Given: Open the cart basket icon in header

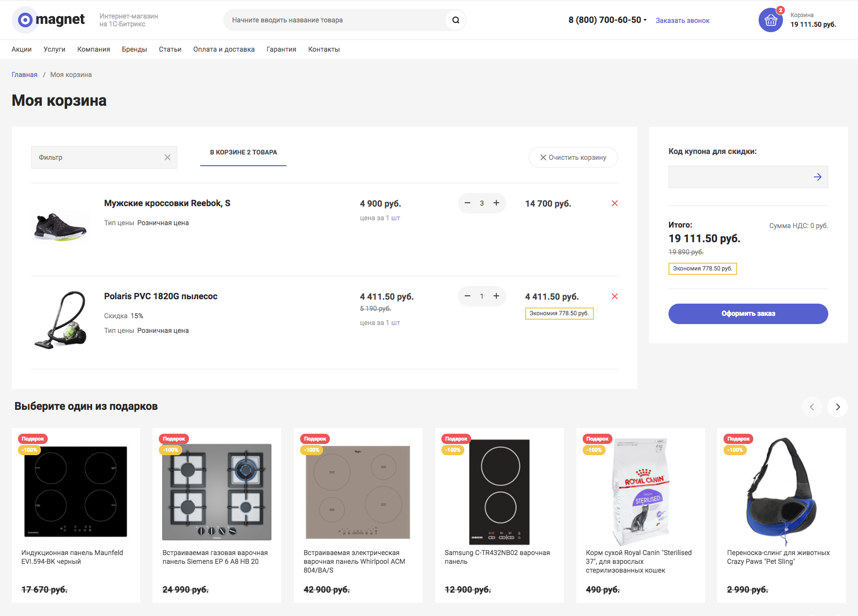Looking at the screenshot, I should click(x=770, y=20).
